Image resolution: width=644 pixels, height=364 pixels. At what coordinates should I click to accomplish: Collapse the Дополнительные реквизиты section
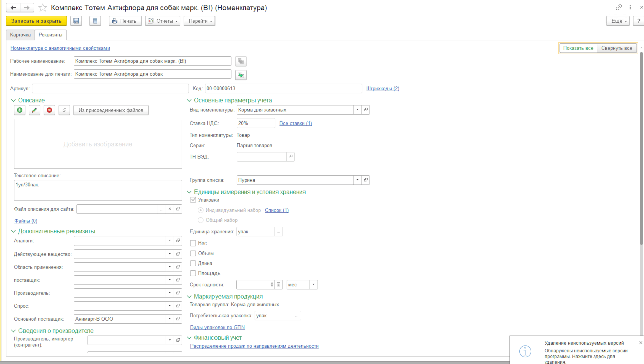(14, 231)
